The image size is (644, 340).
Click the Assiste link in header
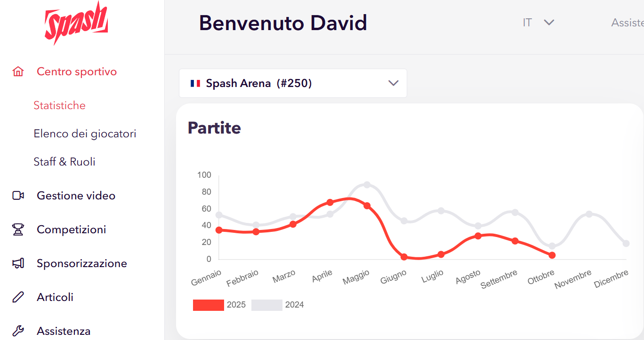coord(627,23)
